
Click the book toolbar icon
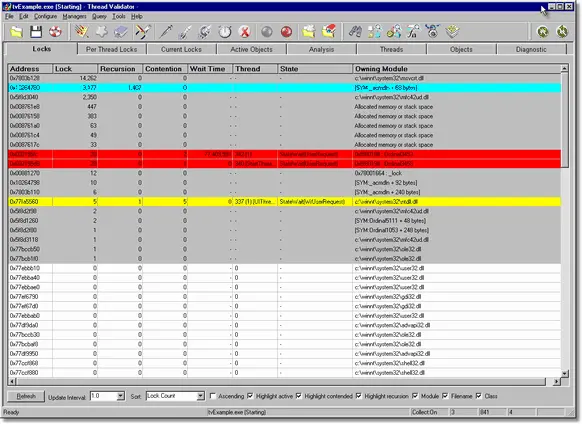[x=121, y=32]
